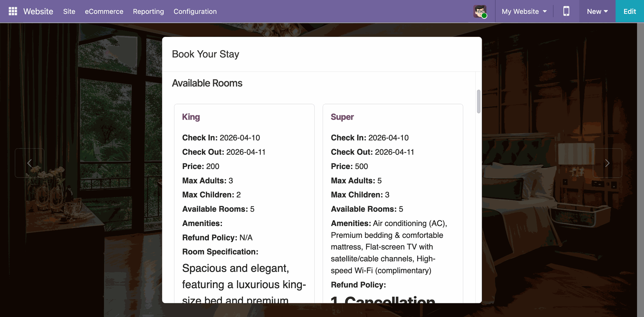This screenshot has width=644, height=317.
Task: Click King's empty Amenities label
Action: [x=202, y=223]
